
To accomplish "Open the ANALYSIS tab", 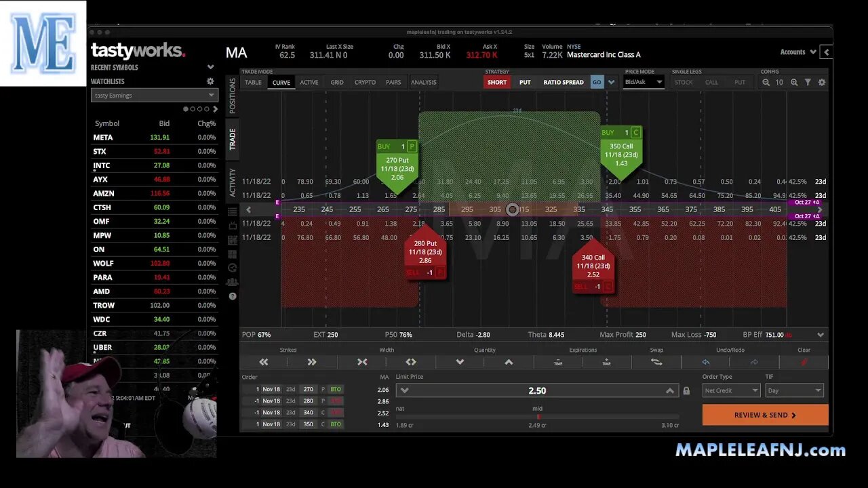I will click(x=424, y=83).
